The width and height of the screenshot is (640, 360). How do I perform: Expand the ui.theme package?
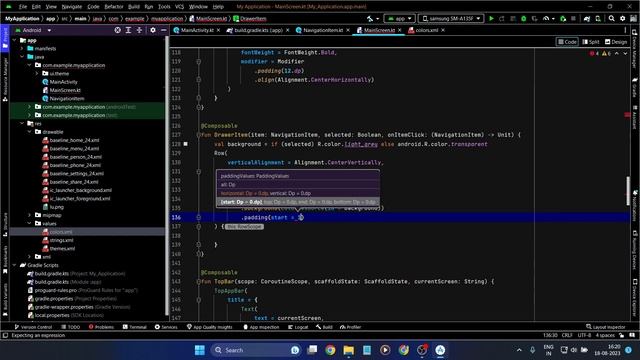point(37,73)
